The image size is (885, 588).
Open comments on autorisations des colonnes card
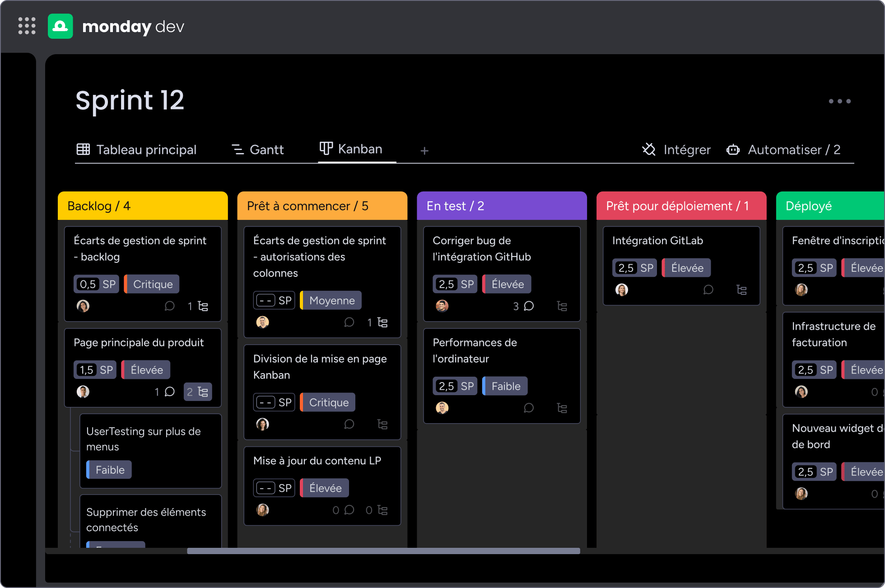(x=349, y=322)
